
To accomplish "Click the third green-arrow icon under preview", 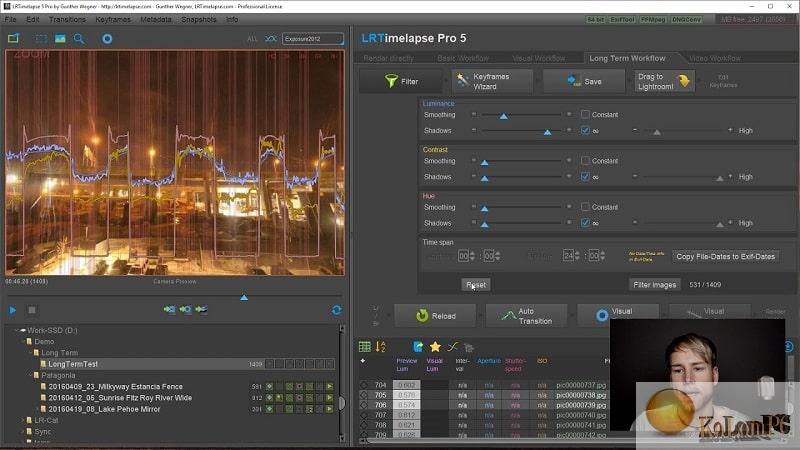I will pos(202,309).
